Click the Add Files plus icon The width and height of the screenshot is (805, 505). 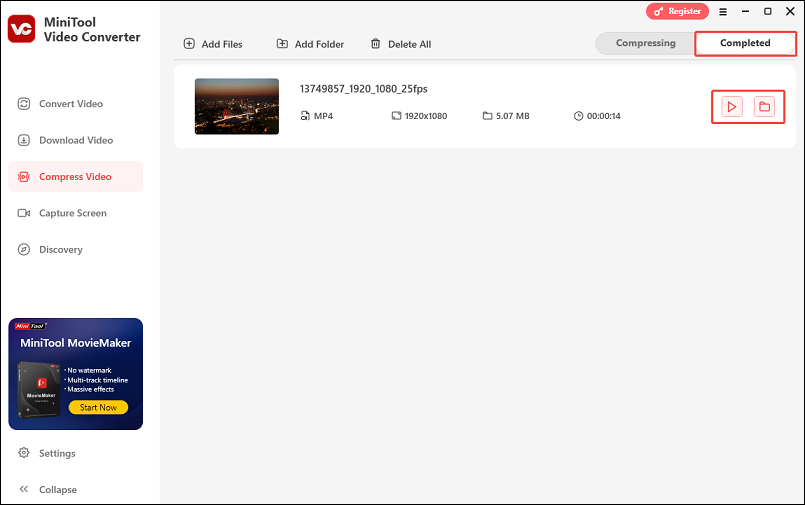coord(189,44)
